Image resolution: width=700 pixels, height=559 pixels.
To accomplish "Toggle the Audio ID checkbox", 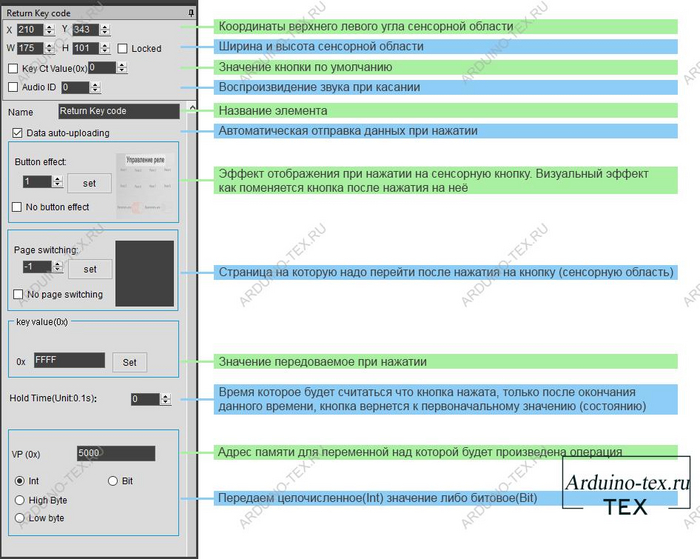I will tap(13, 87).
